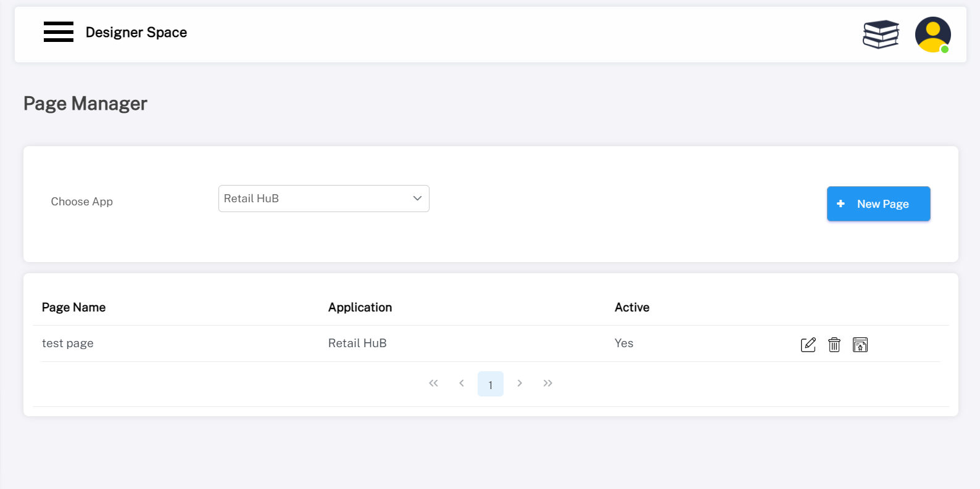Image resolution: width=980 pixels, height=489 pixels.
Task: Click the chevron arrow in app selector
Action: [x=417, y=199]
